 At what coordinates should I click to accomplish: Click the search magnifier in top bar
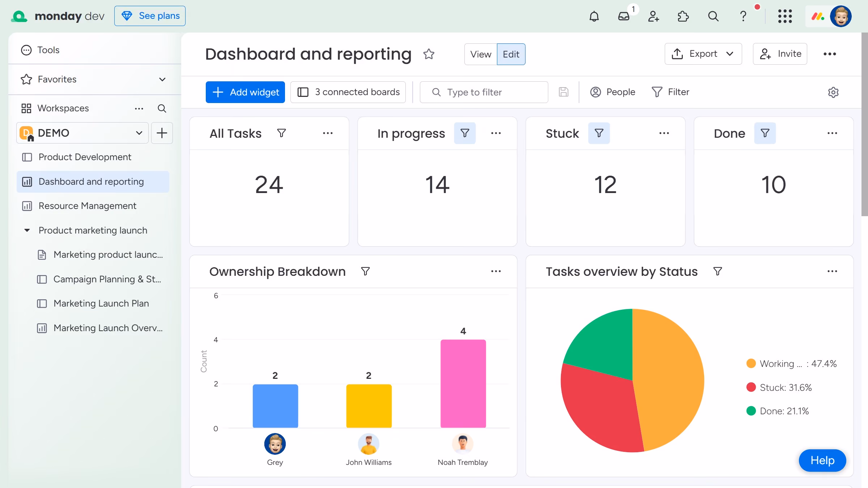pyautogui.click(x=713, y=16)
